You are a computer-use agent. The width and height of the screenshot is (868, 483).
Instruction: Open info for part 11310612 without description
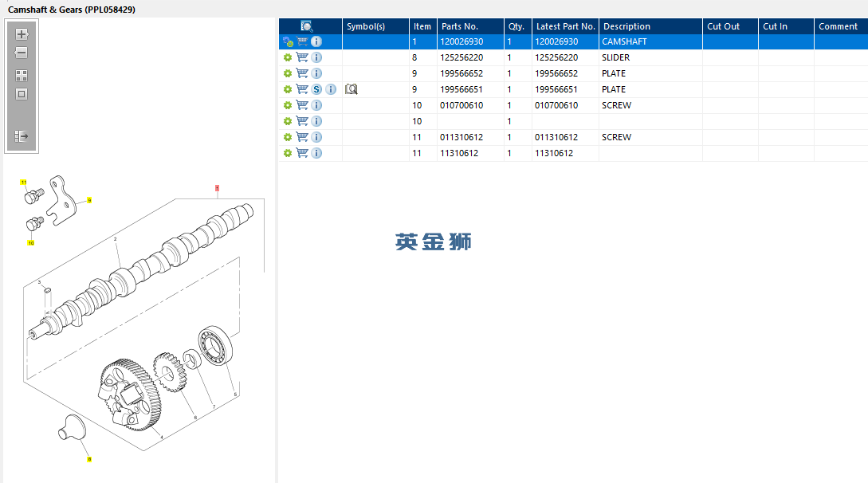tap(316, 153)
